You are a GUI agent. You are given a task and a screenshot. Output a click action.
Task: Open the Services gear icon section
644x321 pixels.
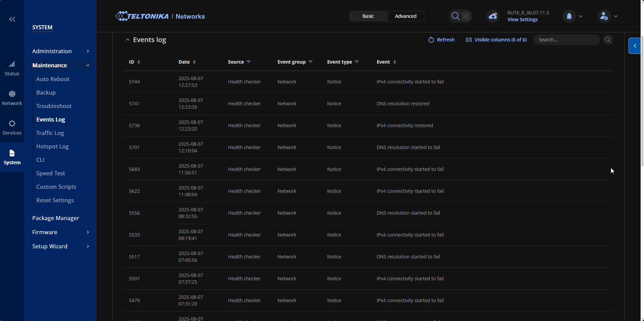click(12, 128)
